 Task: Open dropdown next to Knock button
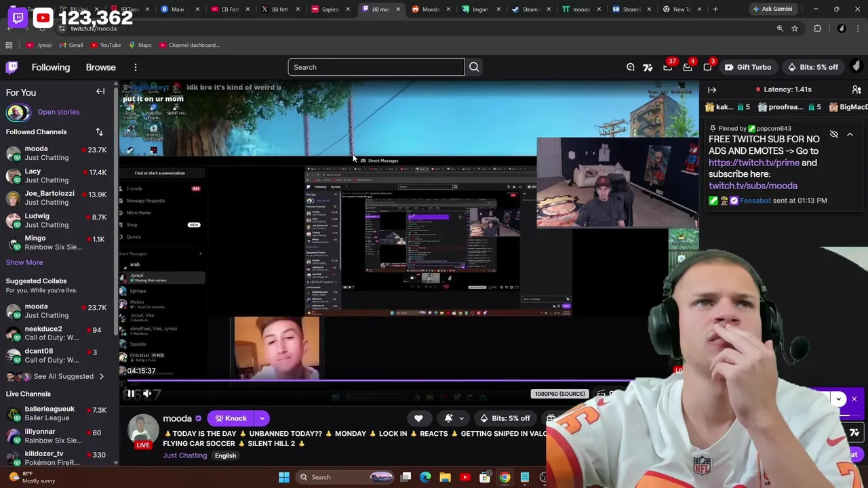(262, 418)
